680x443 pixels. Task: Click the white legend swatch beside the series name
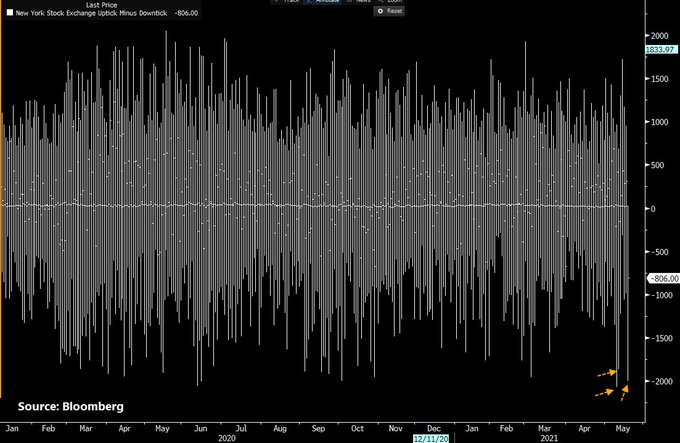coord(10,13)
